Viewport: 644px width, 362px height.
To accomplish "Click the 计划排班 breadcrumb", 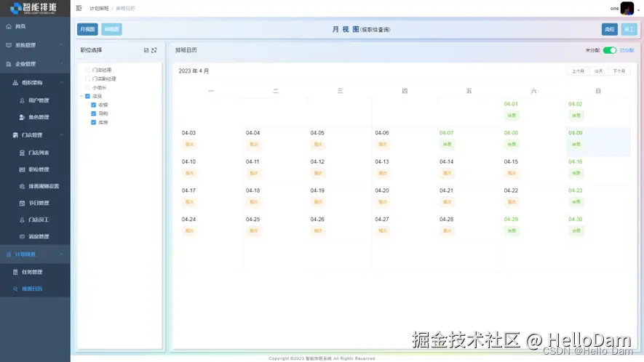I will pos(99,8).
